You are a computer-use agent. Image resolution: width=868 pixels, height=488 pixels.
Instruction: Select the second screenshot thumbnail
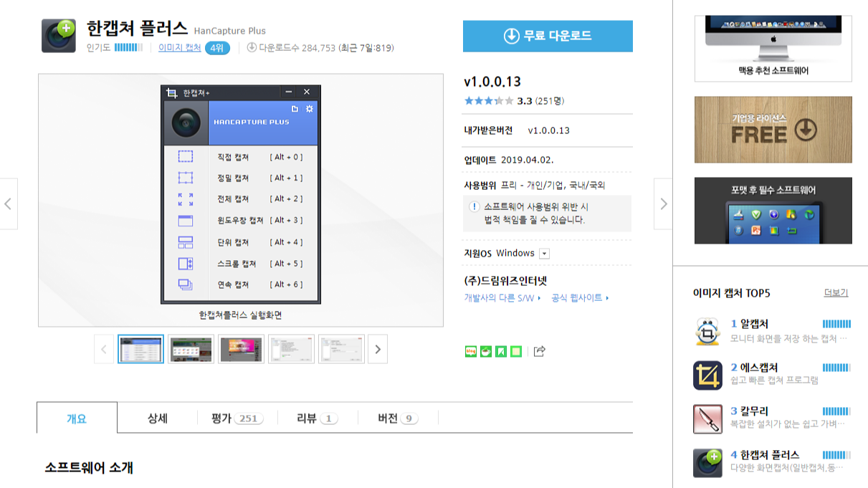pyautogui.click(x=191, y=349)
